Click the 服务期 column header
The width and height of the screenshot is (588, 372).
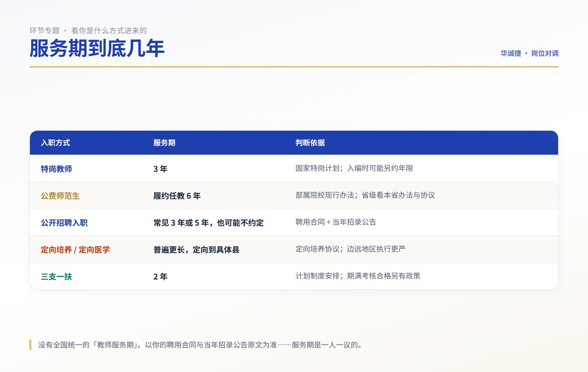(164, 143)
